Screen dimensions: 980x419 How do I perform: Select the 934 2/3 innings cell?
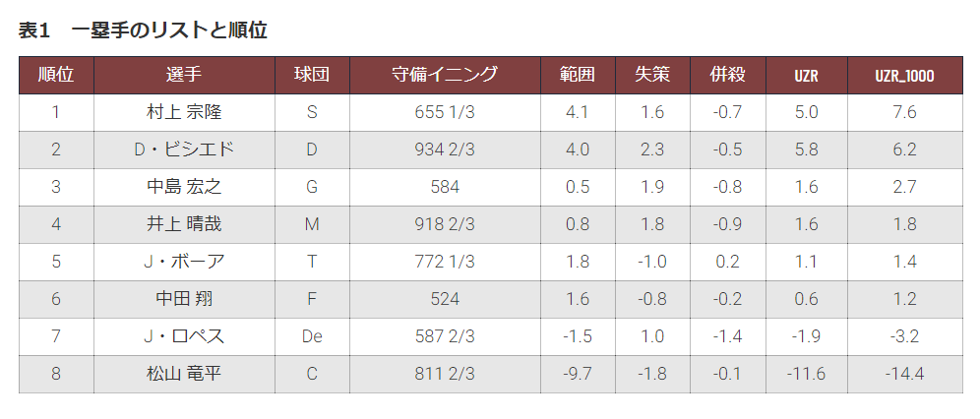click(x=445, y=150)
